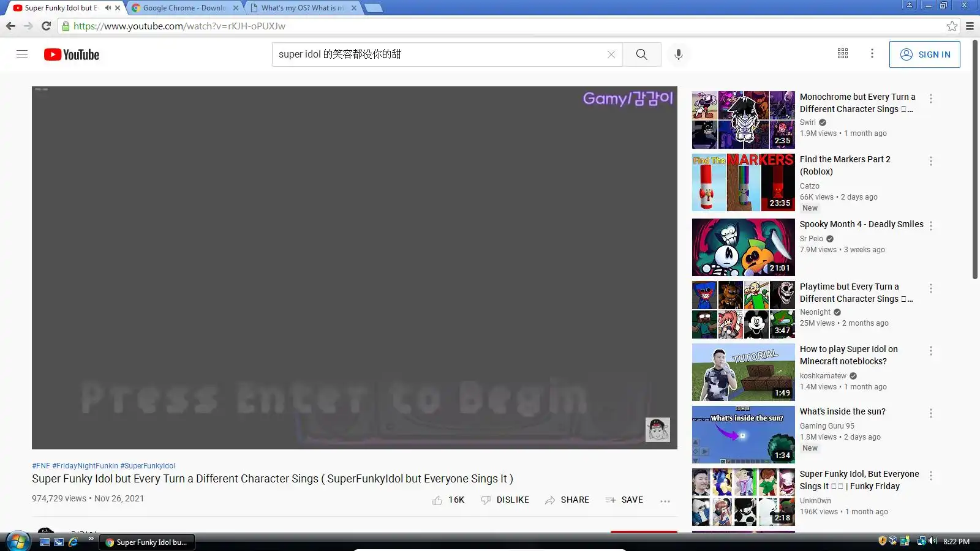Visit the Sr Pelo channel name
Image resolution: width=980 pixels, height=551 pixels.
812,239
